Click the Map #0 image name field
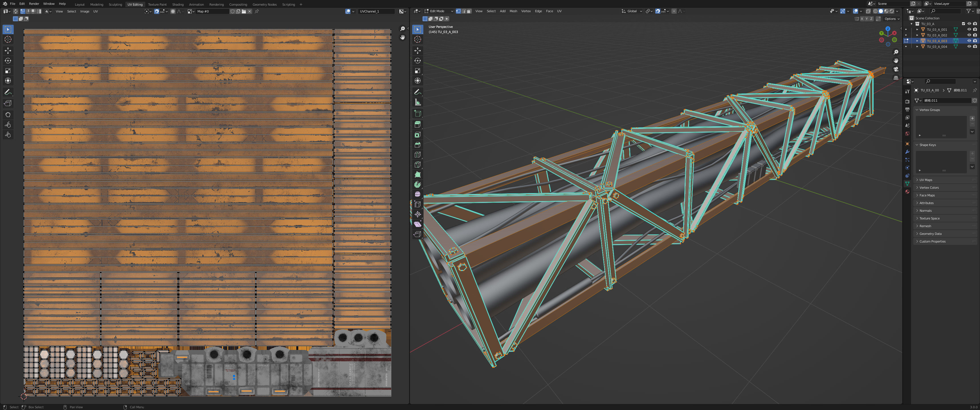 click(x=212, y=11)
